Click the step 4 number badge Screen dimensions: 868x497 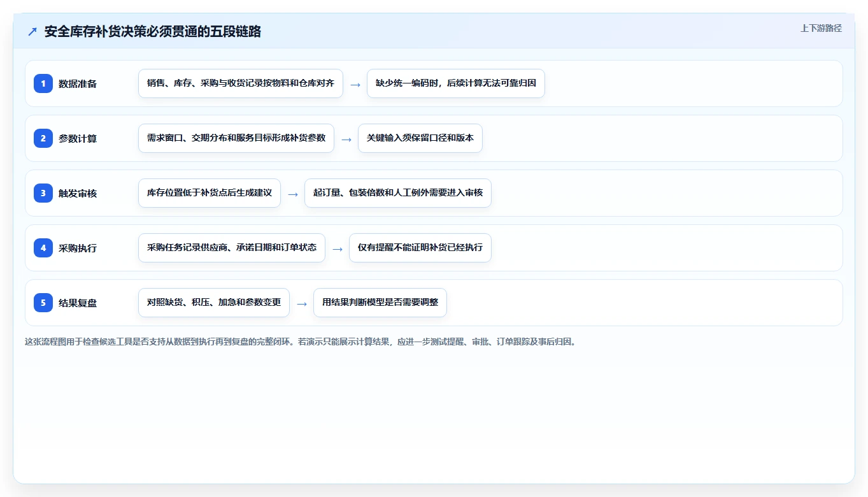43,248
